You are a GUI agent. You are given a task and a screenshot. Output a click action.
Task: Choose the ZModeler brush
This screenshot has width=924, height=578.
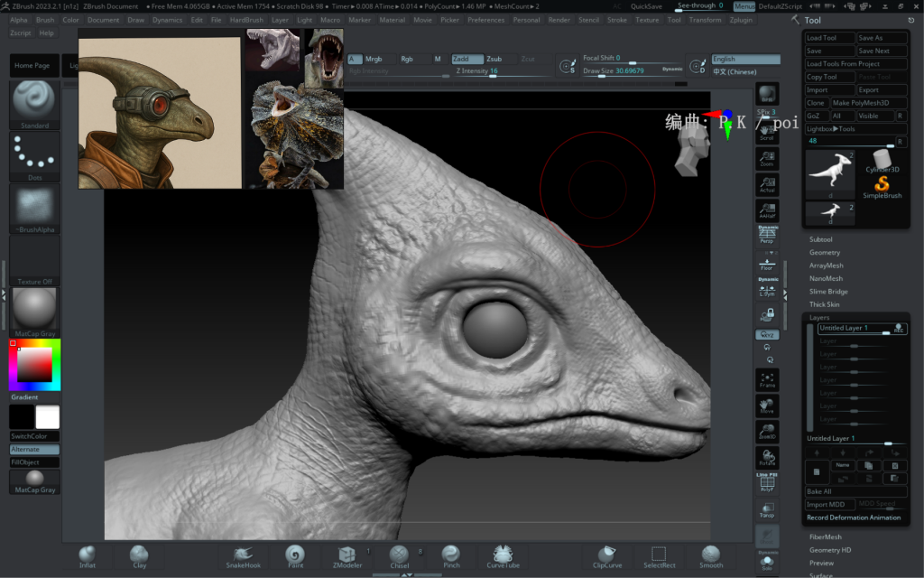(347, 555)
